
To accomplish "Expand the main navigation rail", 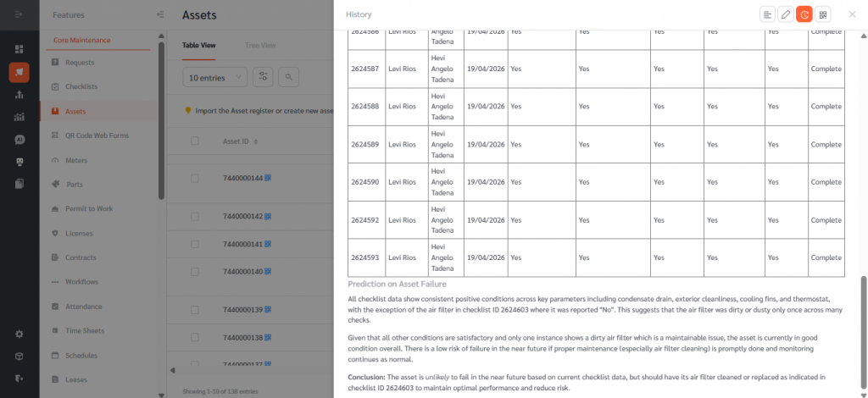I will point(19,14).
